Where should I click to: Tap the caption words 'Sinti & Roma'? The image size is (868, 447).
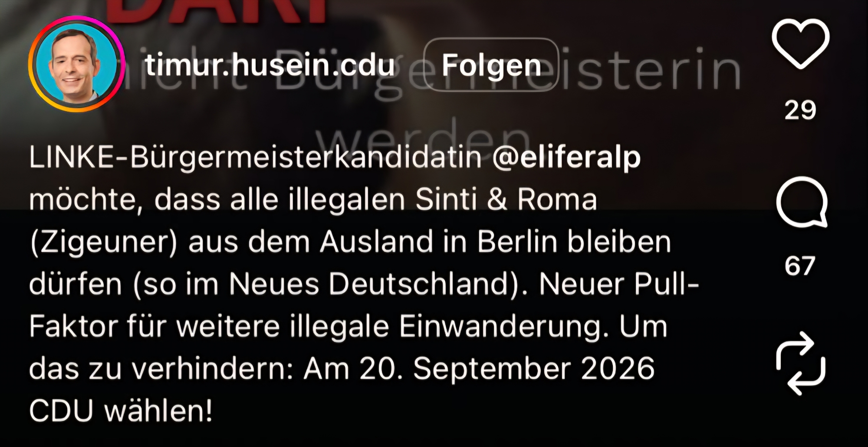[506, 199]
